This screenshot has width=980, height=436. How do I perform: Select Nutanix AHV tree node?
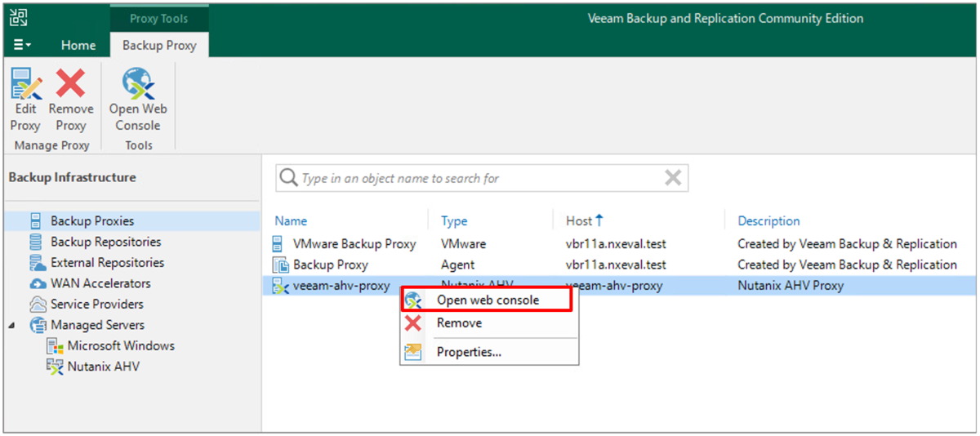[x=104, y=367]
